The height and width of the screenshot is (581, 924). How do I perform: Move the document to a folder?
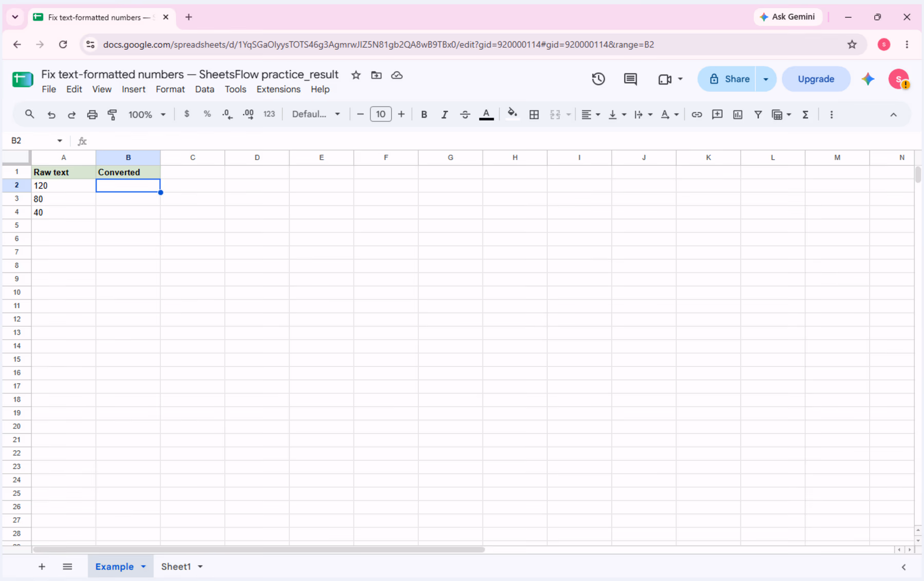(x=376, y=75)
